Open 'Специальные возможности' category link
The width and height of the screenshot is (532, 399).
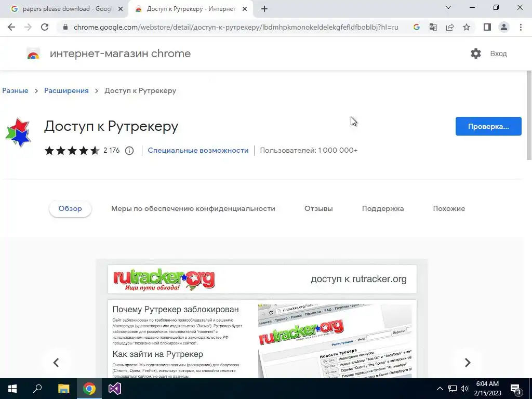pyautogui.click(x=198, y=150)
